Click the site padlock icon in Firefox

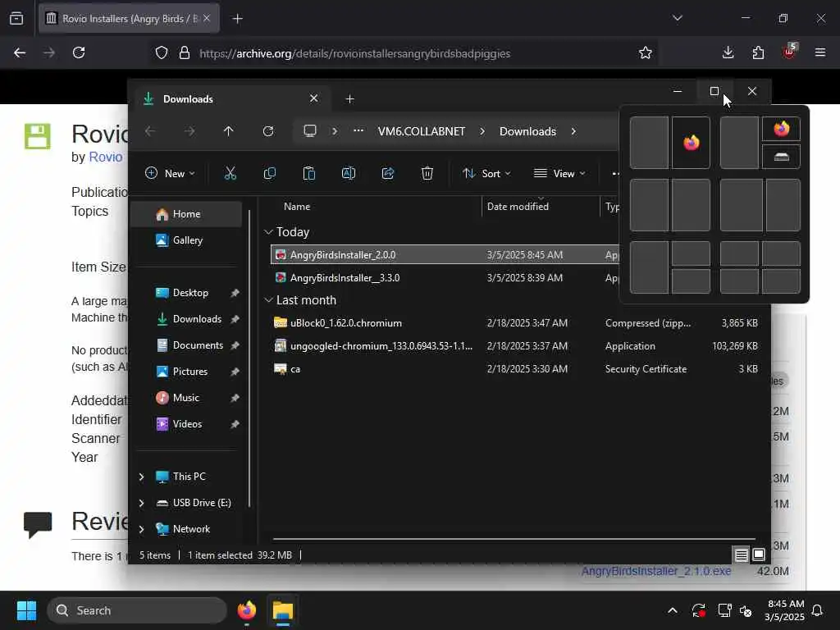[185, 53]
